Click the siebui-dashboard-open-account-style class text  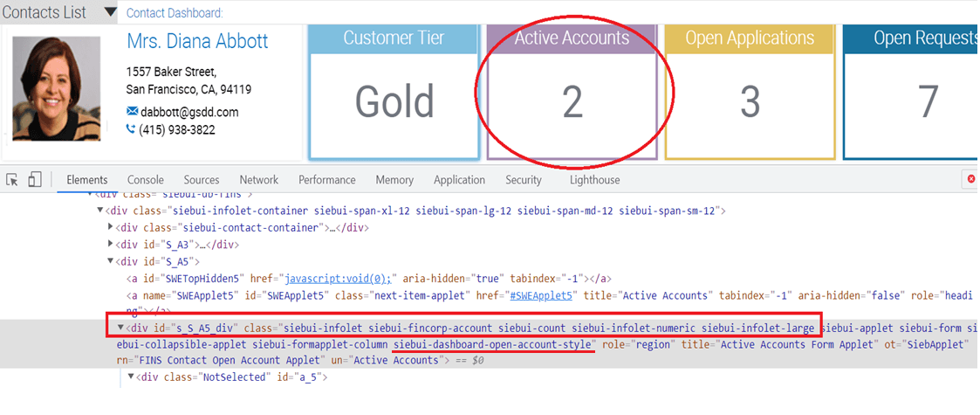[x=493, y=344]
